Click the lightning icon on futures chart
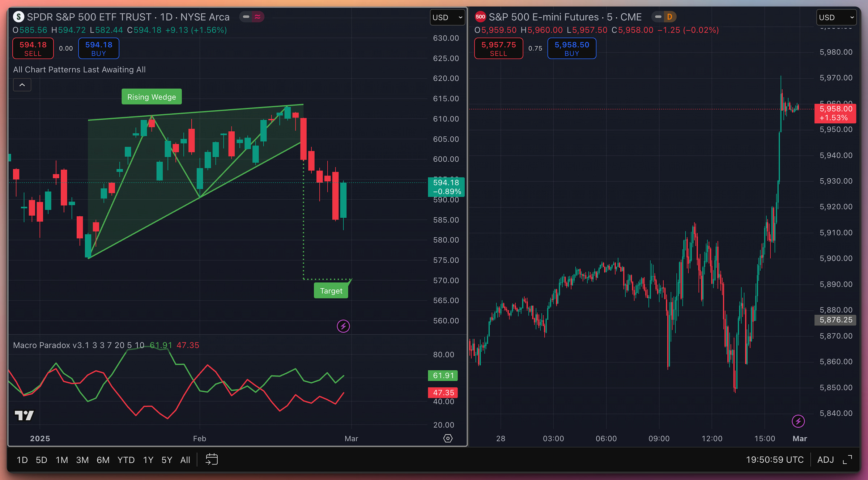This screenshot has height=480, width=868. click(x=798, y=421)
